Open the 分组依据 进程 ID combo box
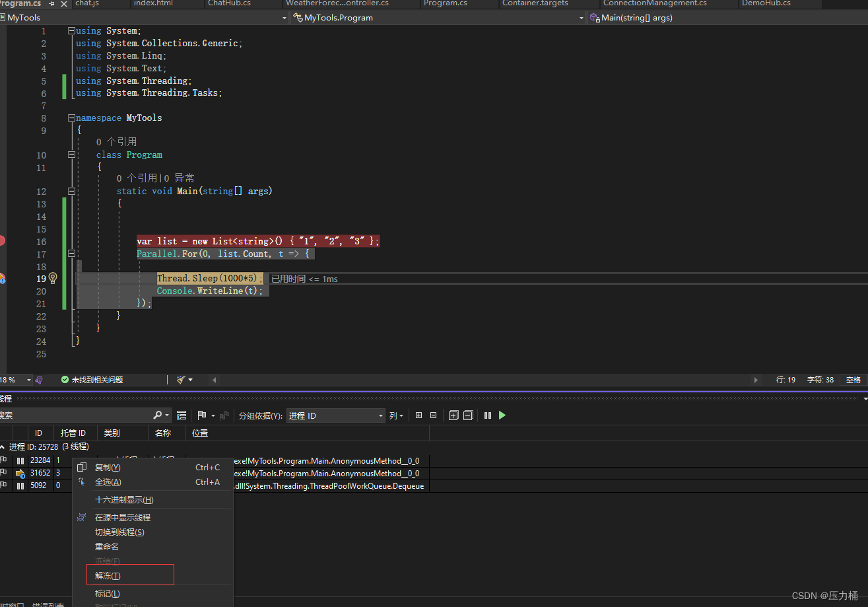Viewport: 868px width, 607px height. [335, 415]
